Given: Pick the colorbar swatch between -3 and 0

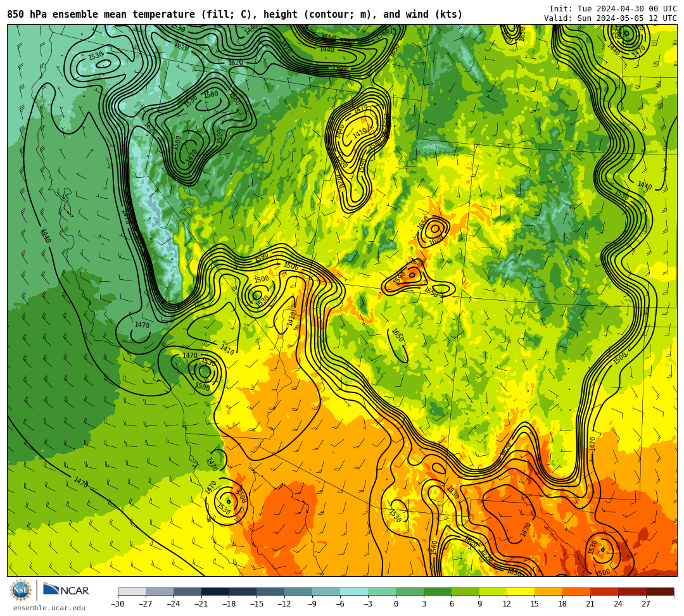Looking at the screenshot, I should point(382,592).
